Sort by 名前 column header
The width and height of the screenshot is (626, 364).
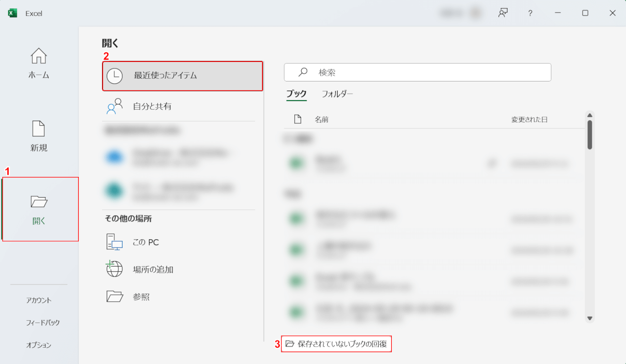322,120
